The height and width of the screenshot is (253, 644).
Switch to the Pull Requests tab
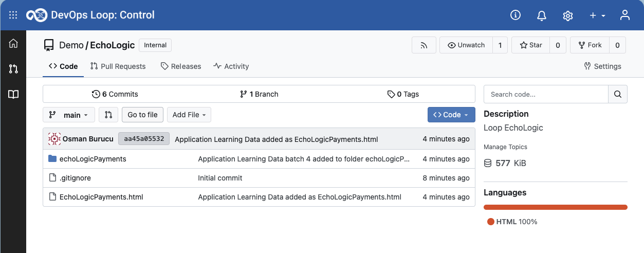click(x=118, y=66)
